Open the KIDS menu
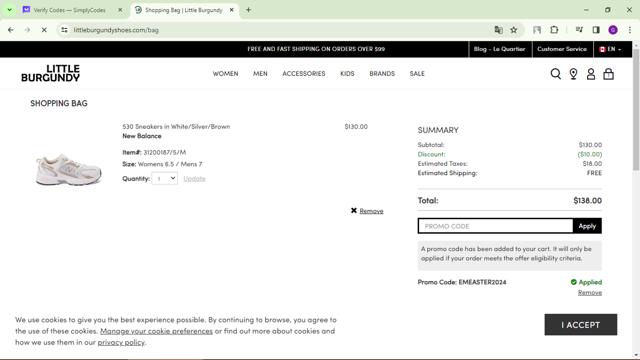 pos(347,73)
